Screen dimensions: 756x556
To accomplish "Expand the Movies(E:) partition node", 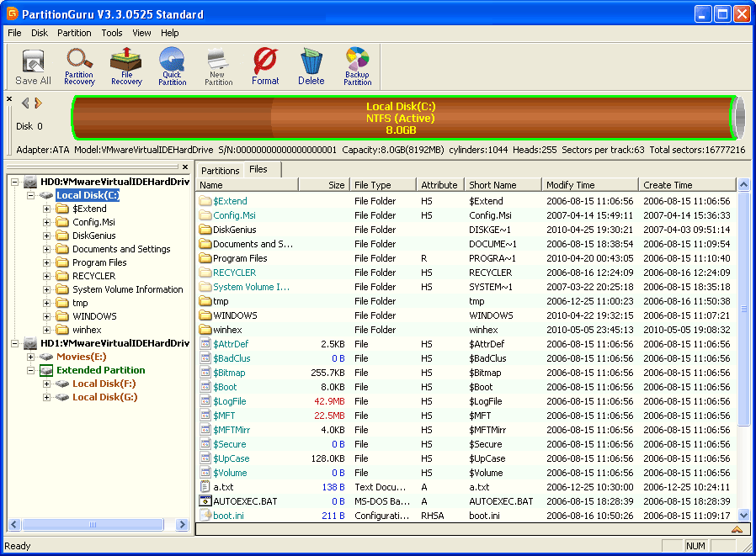I will (x=31, y=357).
